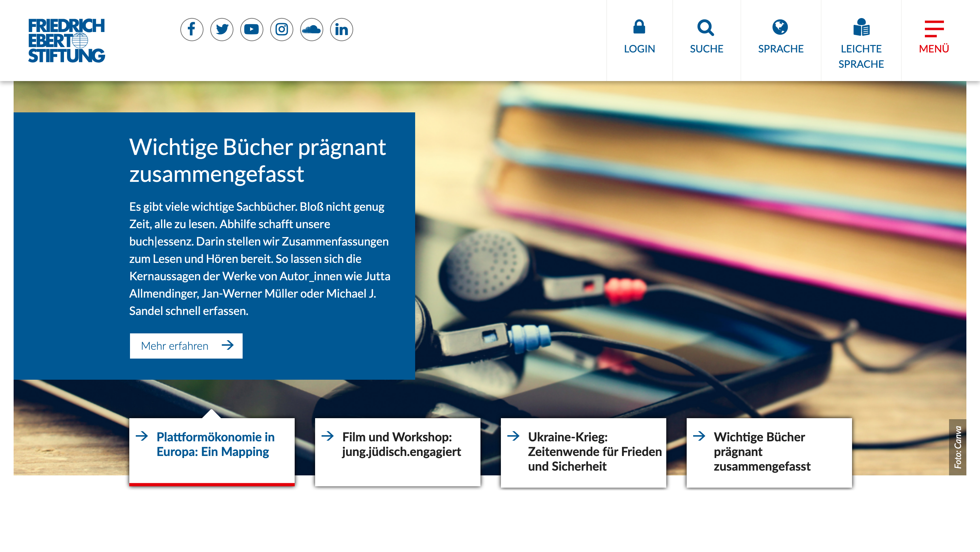Open the Instagram profile icon
Screen dimensions: 980x552
tap(281, 29)
